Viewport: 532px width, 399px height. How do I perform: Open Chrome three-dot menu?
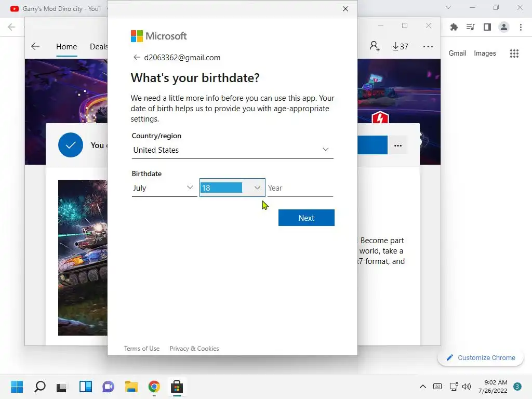click(521, 27)
